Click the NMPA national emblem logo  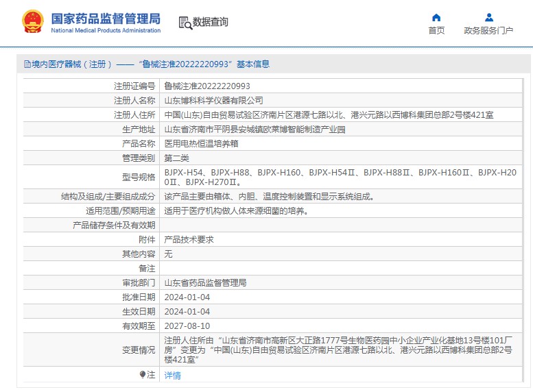[x=33, y=21]
